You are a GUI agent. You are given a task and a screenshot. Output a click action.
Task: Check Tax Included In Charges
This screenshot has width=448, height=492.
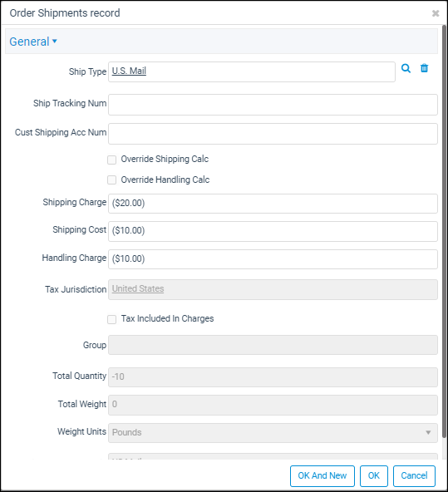point(111,319)
